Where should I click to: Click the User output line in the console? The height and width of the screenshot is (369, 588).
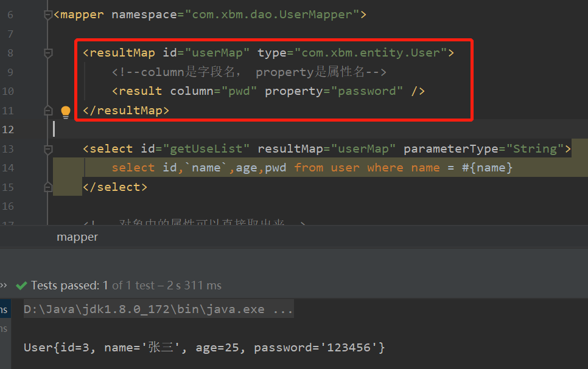[x=205, y=348]
